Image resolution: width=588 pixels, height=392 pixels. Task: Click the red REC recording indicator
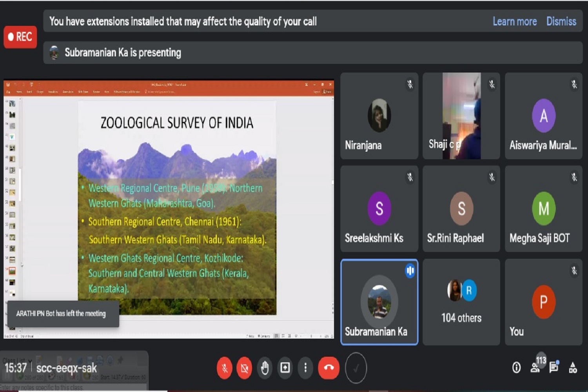coord(20,37)
